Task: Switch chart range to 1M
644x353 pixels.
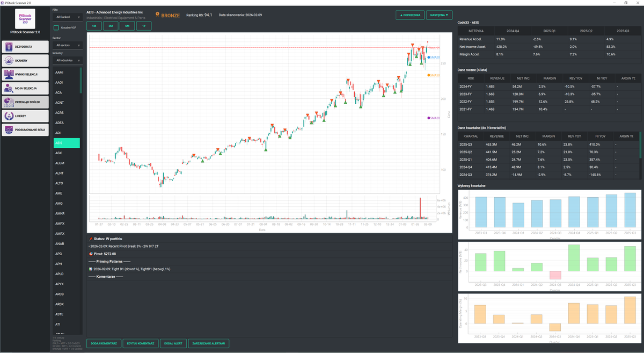Action: pyautogui.click(x=94, y=26)
